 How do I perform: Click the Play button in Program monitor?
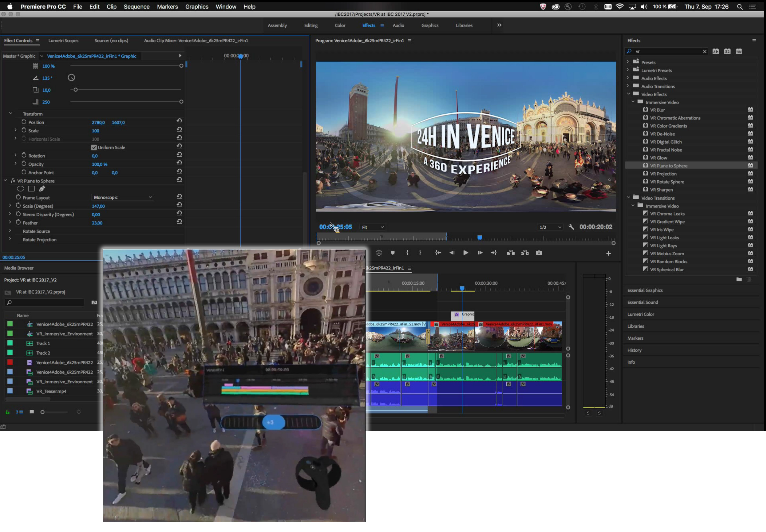click(466, 253)
